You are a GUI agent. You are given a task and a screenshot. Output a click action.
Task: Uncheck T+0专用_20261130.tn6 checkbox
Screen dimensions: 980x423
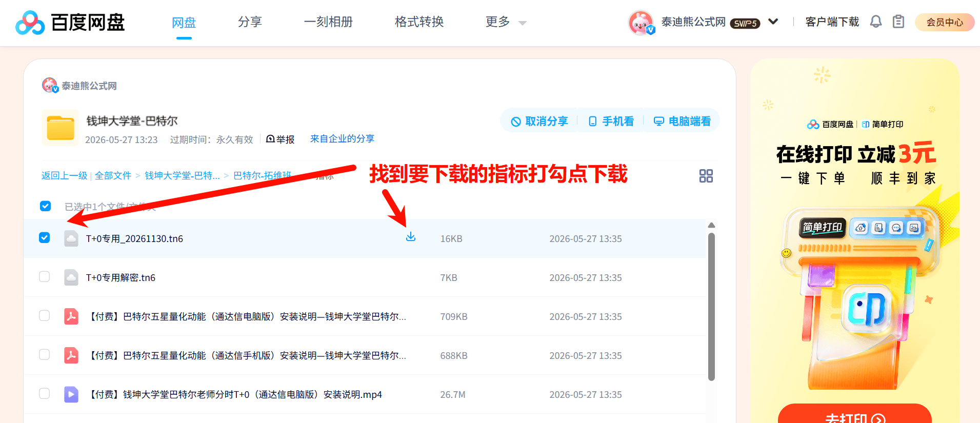45,238
